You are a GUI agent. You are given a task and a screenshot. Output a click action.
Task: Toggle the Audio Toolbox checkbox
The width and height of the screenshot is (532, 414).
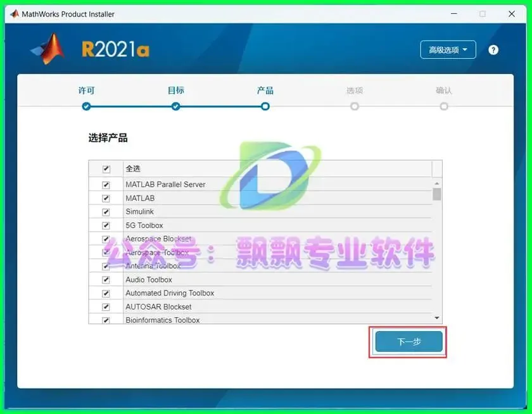click(x=106, y=280)
